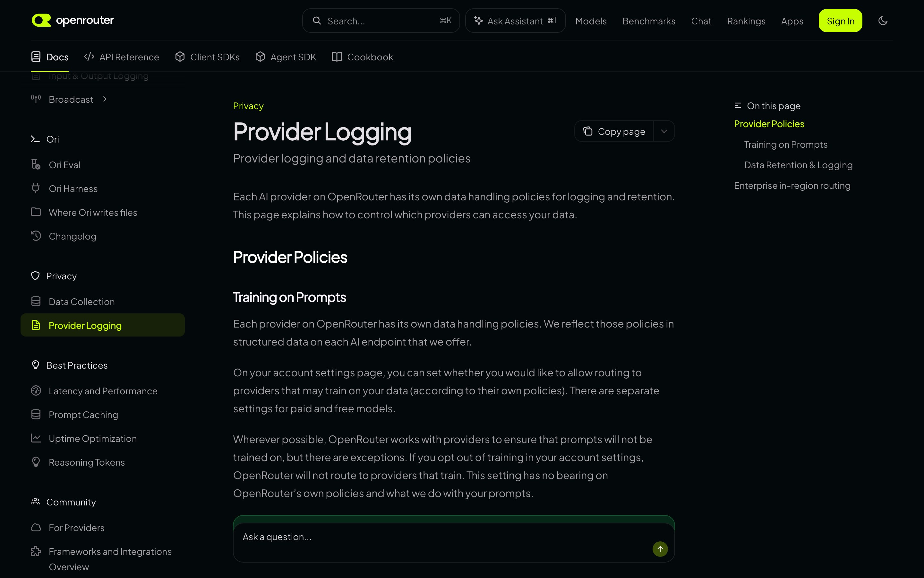Jump to Enterprise in-region routing outline link
924x578 pixels.
point(792,186)
